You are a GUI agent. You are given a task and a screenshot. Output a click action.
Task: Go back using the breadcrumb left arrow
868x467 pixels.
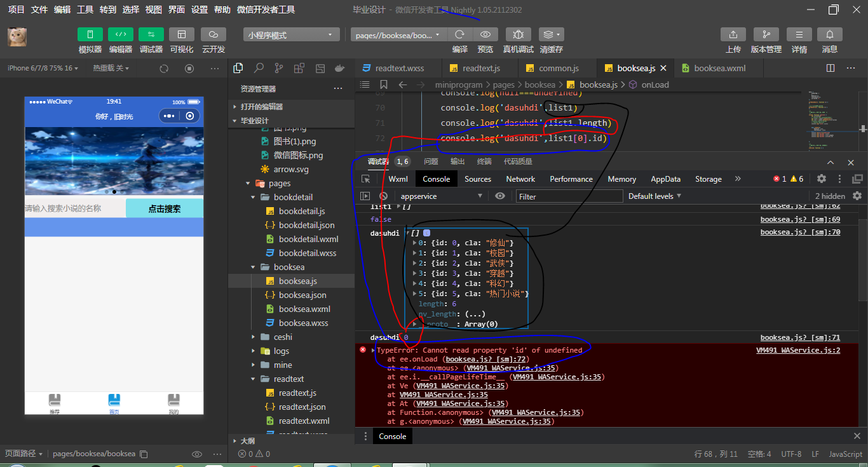point(402,85)
